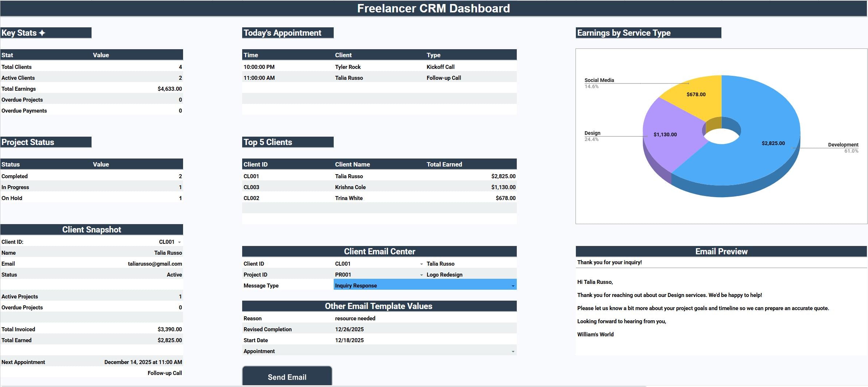This screenshot has width=868, height=387.
Task: Click the Revised Completion date 12/26/2025
Action: point(349,329)
